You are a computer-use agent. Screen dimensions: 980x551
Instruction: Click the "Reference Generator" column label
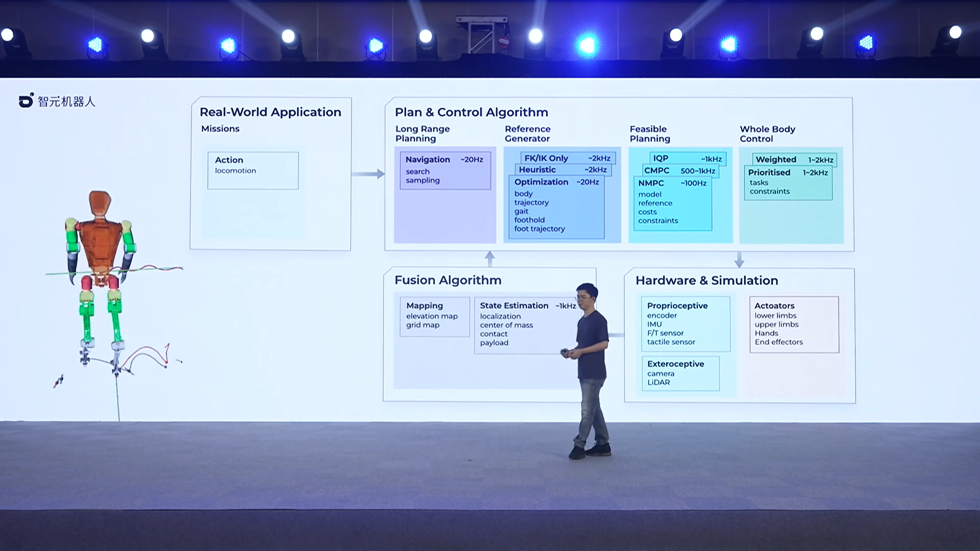coord(528,134)
